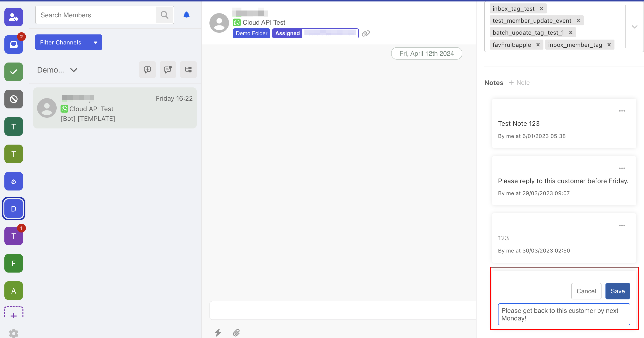Image resolution: width=644 pixels, height=338 pixels.
Task: Remove the batch_update_tag_test_1 tag
Action: pos(571,32)
